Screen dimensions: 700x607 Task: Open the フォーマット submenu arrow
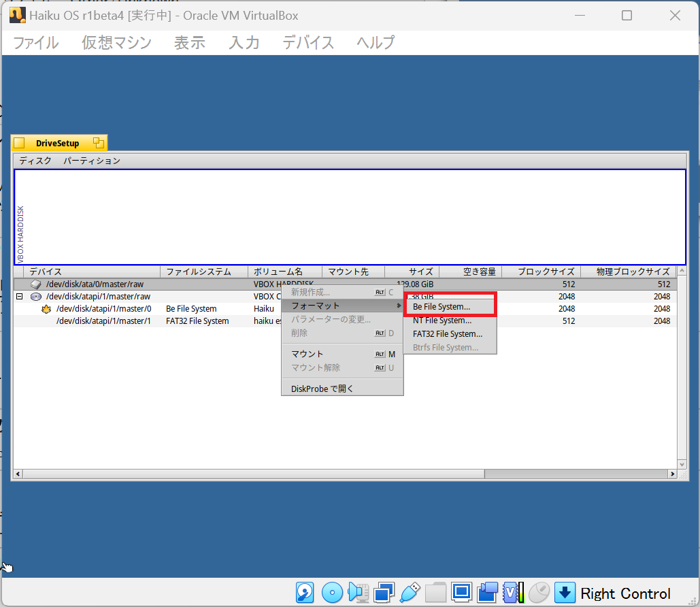point(399,306)
